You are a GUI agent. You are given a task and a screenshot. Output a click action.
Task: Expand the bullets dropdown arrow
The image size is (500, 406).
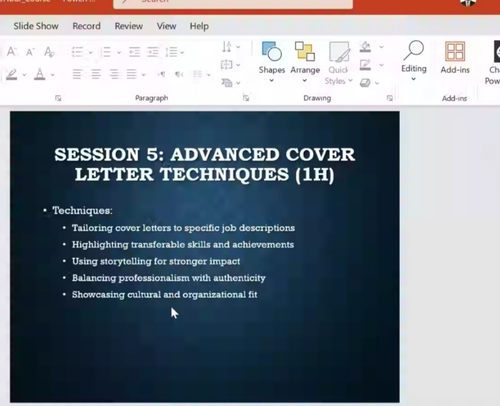(x=91, y=52)
